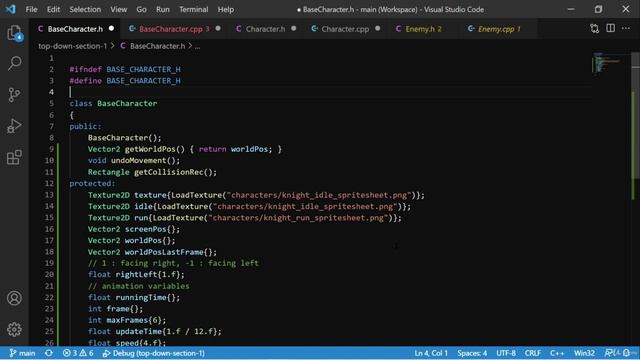Click undoMovement declaration on line 10

click(138, 160)
